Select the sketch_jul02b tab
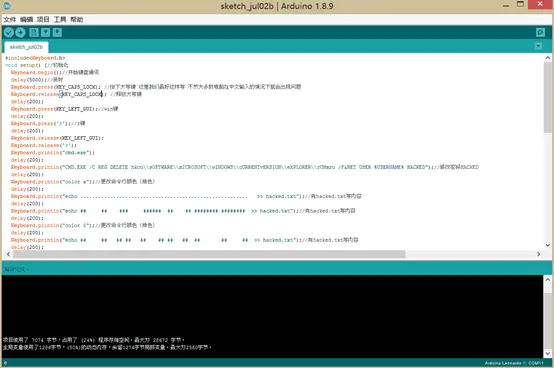This screenshot has height=368, width=554. tap(26, 47)
